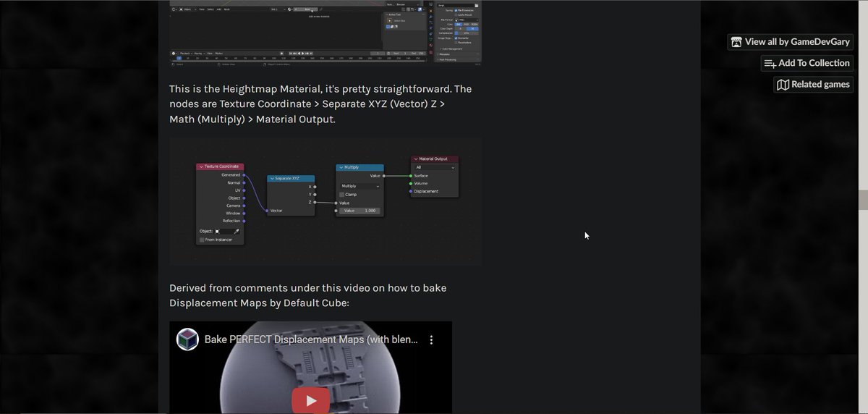
Task: Open video title Bake PERFECT Displacement Maps
Action: tap(311, 339)
